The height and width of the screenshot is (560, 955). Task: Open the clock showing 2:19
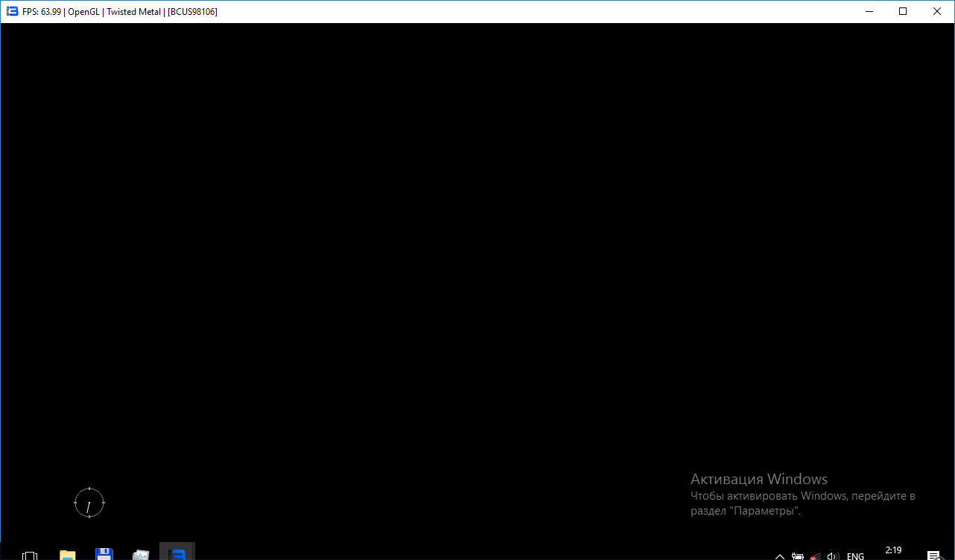893,552
